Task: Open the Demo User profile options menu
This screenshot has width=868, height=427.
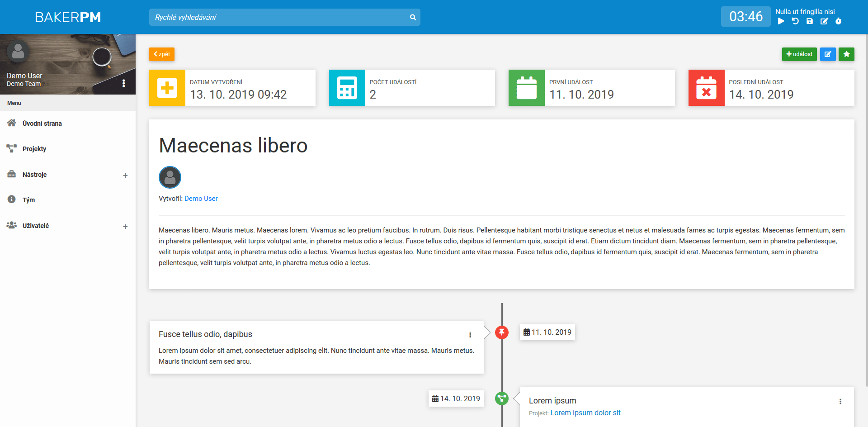Action: coord(124,84)
